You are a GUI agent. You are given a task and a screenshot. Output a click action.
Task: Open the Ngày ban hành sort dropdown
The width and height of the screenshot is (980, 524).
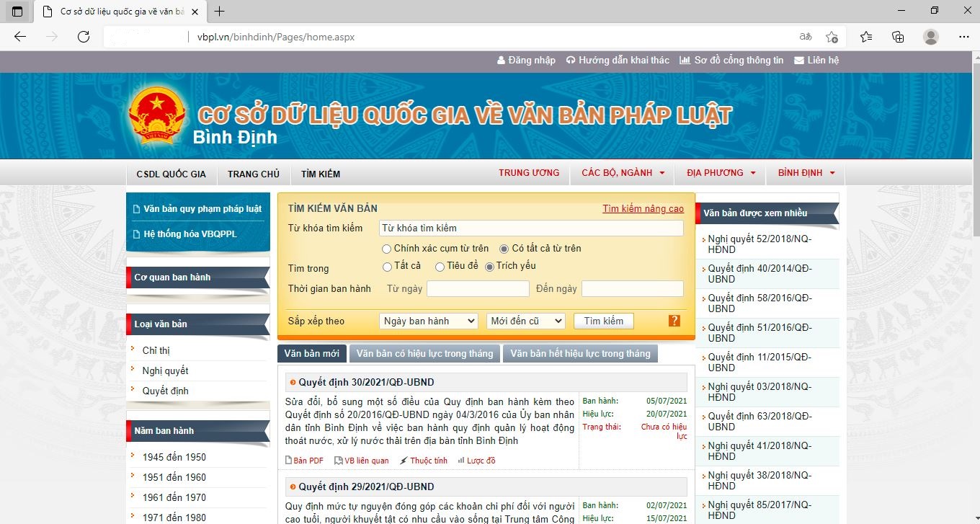428,321
